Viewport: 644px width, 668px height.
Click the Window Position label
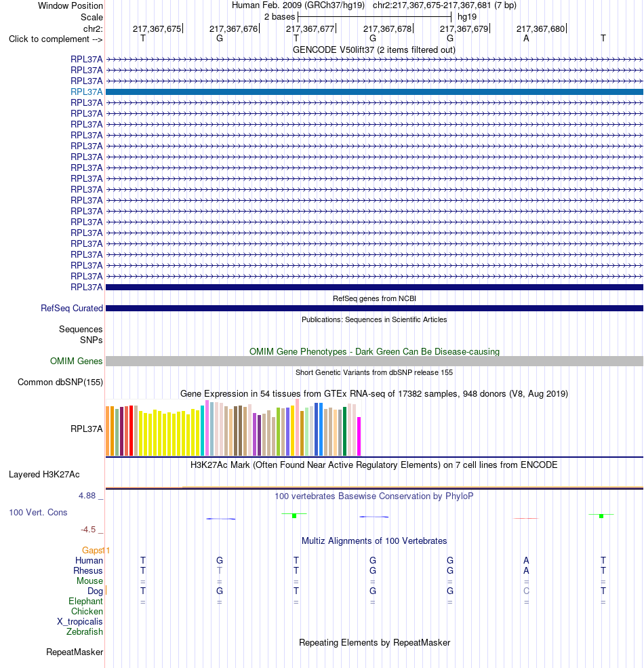(71, 6)
